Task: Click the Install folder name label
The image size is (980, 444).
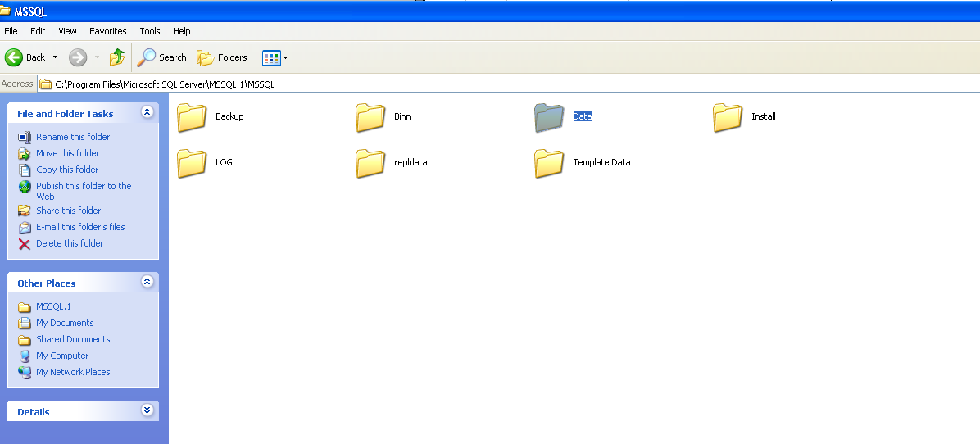Action: click(763, 117)
